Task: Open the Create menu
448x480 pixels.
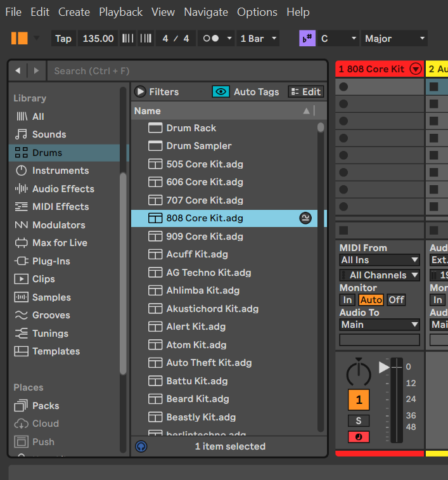Action: click(74, 12)
